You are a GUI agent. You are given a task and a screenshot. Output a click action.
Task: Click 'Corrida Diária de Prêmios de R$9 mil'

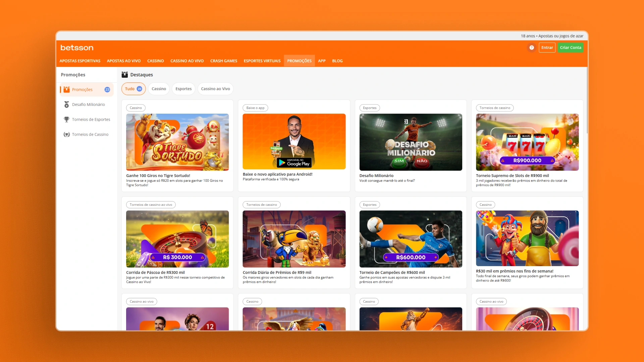tap(277, 273)
